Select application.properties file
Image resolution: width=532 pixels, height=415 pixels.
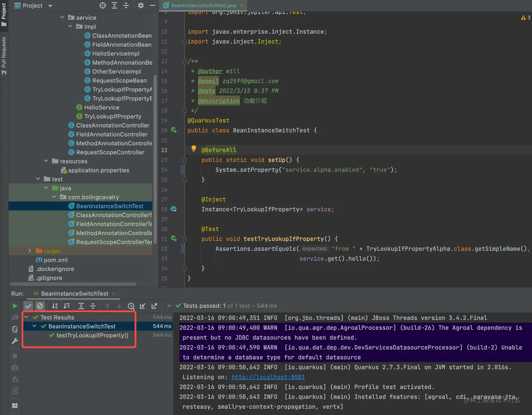[x=99, y=170]
